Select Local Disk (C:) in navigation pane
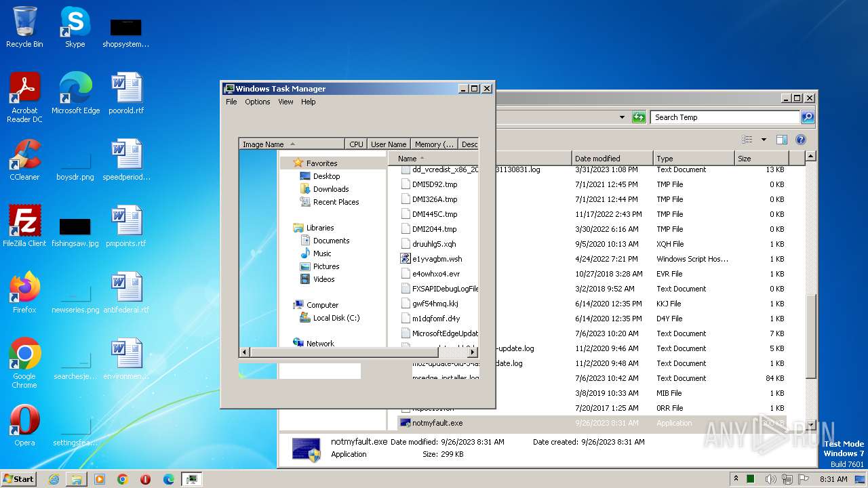This screenshot has width=868, height=488. pyautogui.click(x=336, y=318)
